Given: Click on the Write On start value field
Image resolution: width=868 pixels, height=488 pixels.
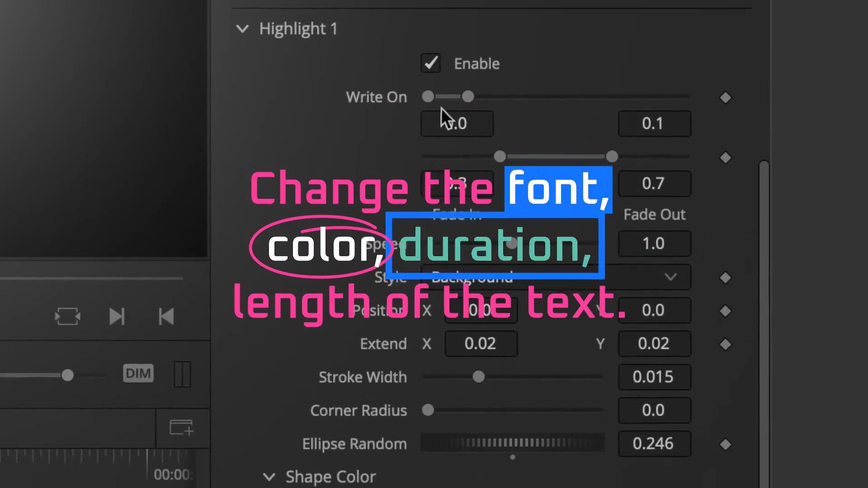Looking at the screenshot, I should (x=456, y=123).
